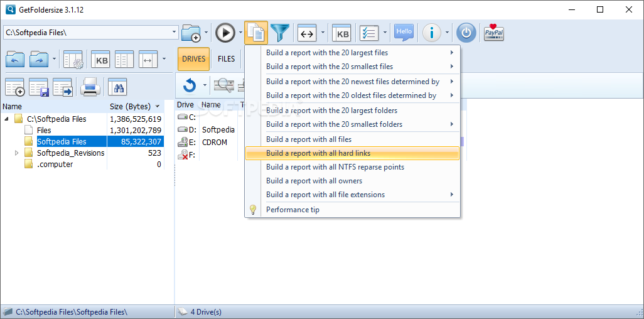
Task: Open the checklist options icon
Action: click(369, 33)
